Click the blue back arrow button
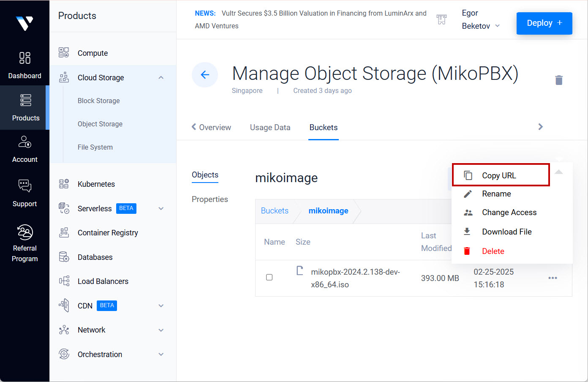Image resolution: width=588 pixels, height=382 pixels. click(205, 75)
